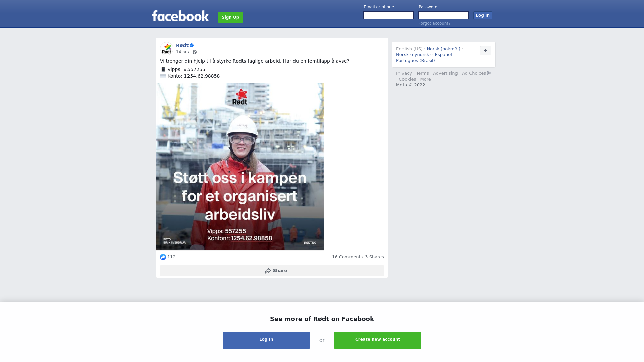Click the public globe privacy icon

pos(195,52)
